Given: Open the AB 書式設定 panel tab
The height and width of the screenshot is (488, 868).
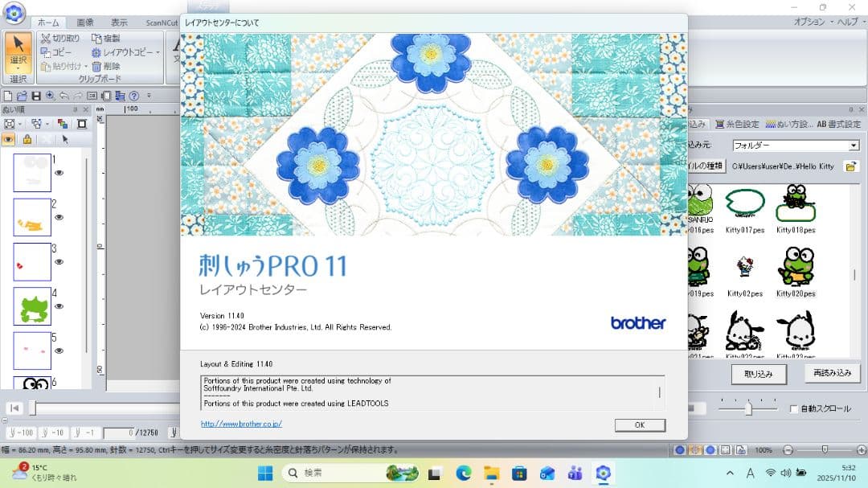Looking at the screenshot, I should tap(838, 124).
